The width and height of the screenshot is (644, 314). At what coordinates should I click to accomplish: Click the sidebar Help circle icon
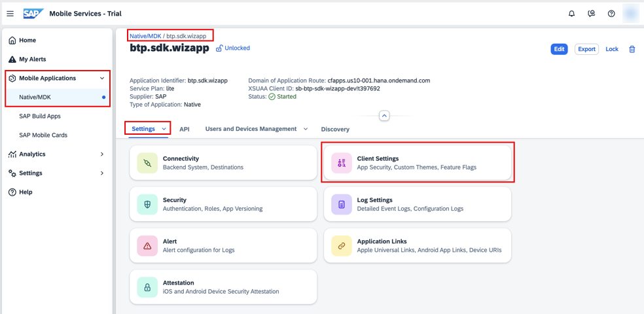pos(12,192)
